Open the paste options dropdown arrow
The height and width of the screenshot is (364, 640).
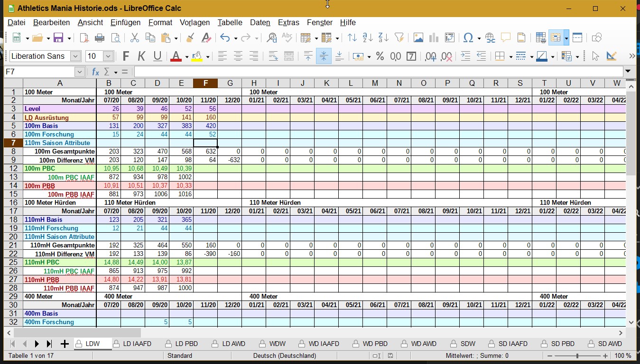point(176,38)
